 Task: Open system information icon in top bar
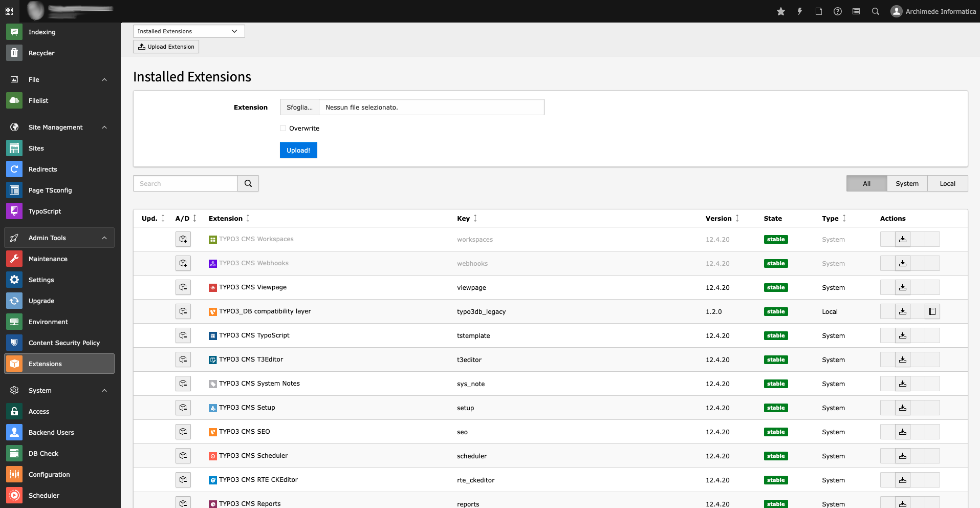pos(856,11)
